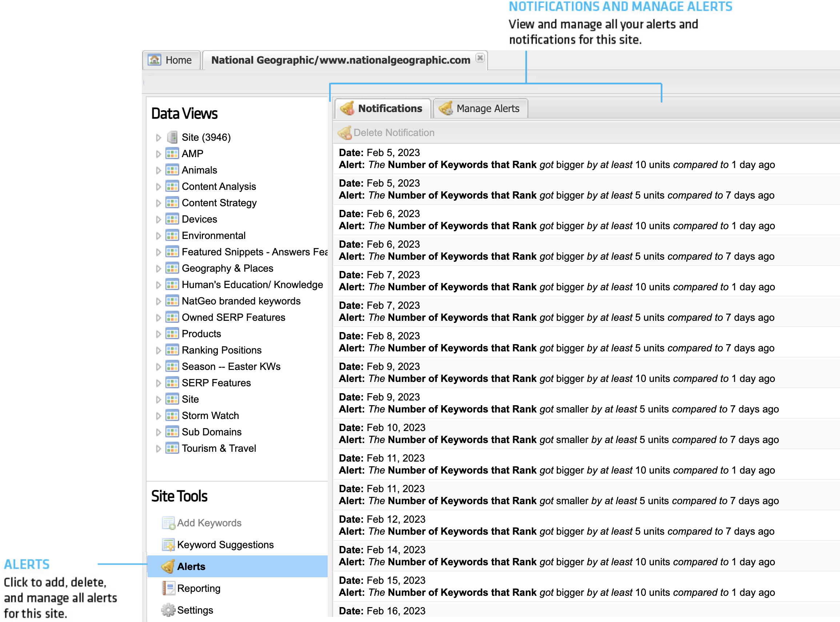Close the National Geographic site tab
840x622 pixels.
point(480,58)
